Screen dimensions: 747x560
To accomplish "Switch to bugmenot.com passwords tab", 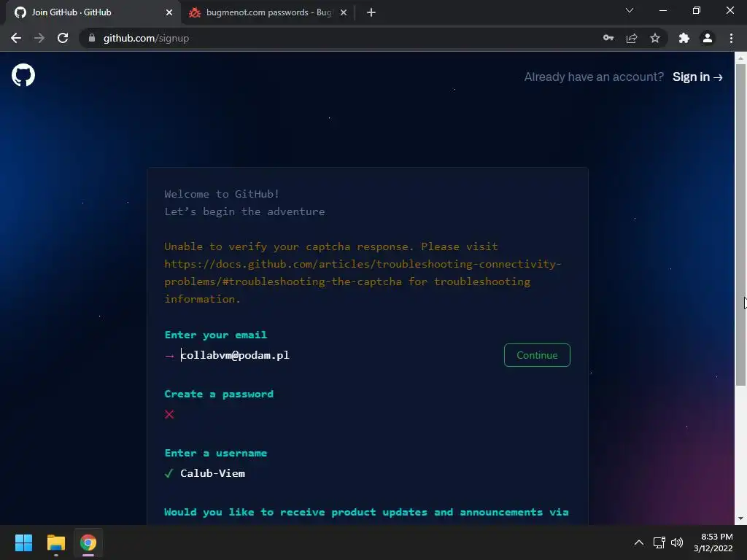I will [268, 12].
